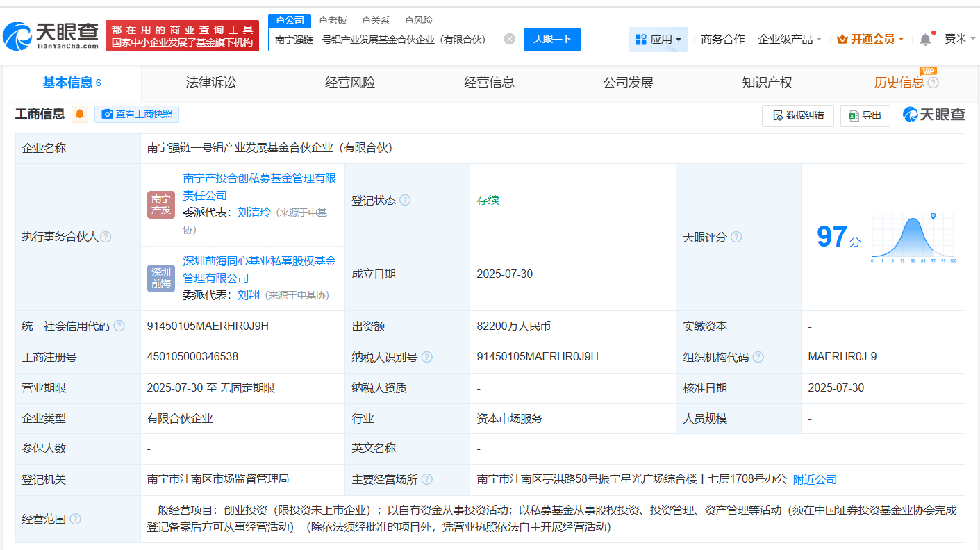Open 查看工商快照 snapshot button
The image size is (980, 550).
(137, 115)
